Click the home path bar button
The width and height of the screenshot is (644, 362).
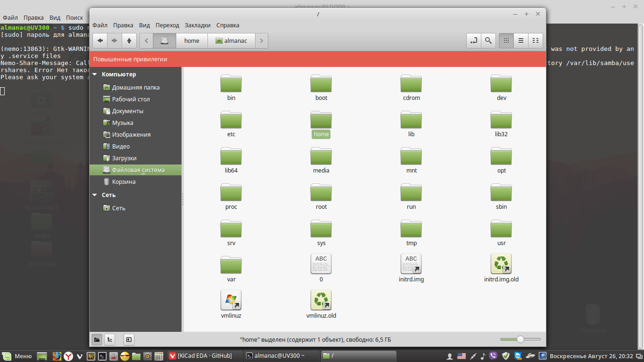[192, 41]
